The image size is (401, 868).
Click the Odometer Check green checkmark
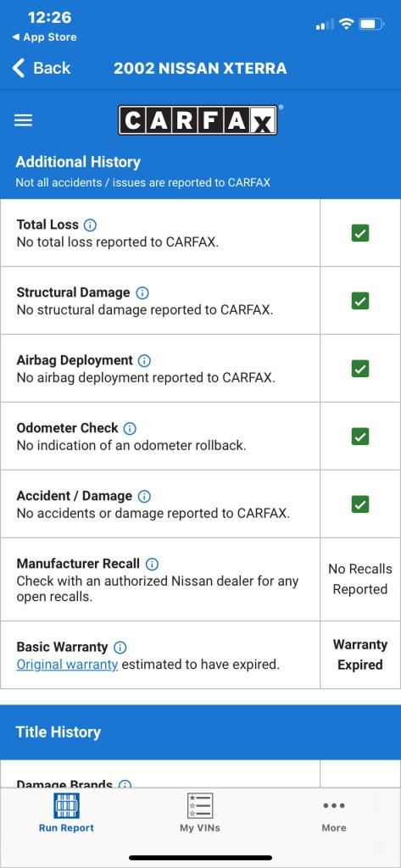pyautogui.click(x=360, y=437)
